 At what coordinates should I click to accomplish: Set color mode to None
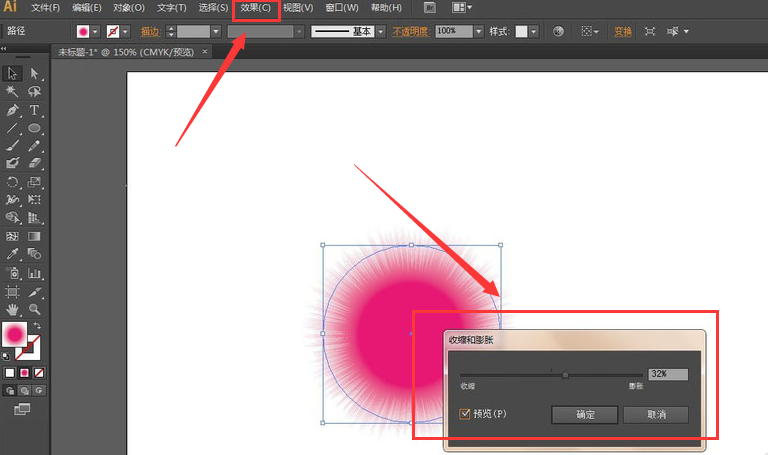pos(39,373)
